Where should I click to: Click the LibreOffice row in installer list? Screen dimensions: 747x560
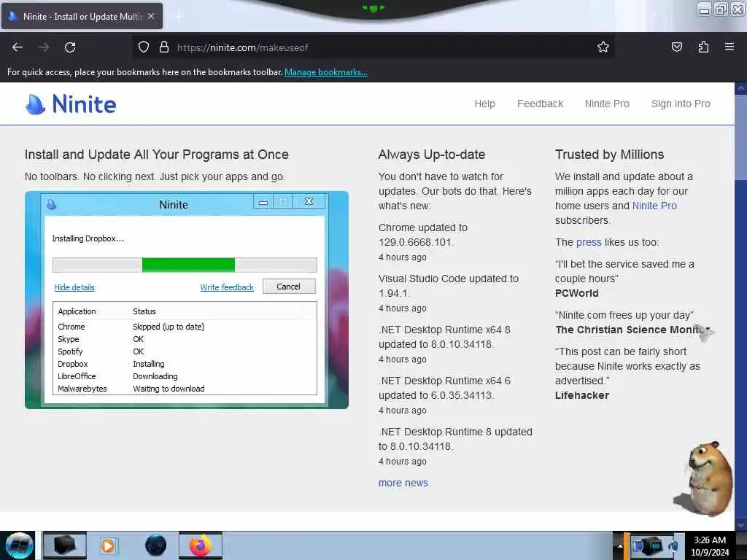(185, 376)
